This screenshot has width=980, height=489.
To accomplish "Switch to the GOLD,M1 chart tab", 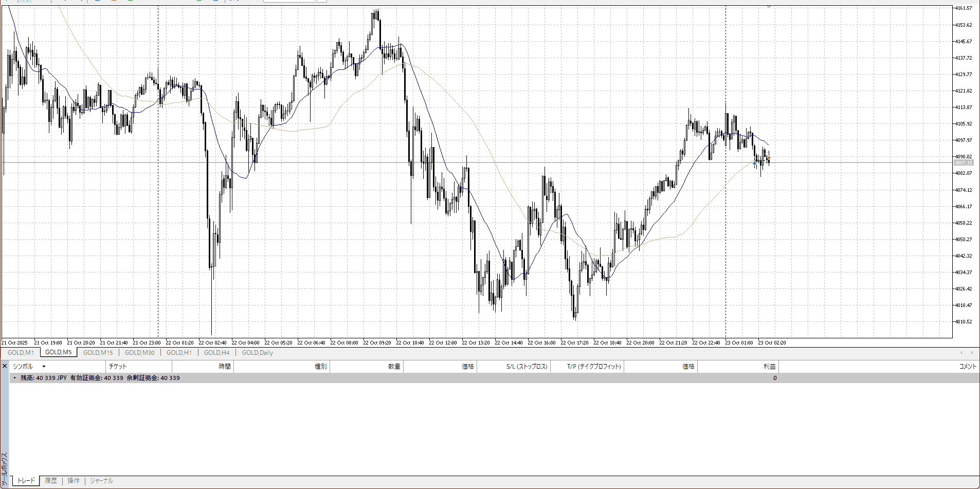I will [21, 353].
